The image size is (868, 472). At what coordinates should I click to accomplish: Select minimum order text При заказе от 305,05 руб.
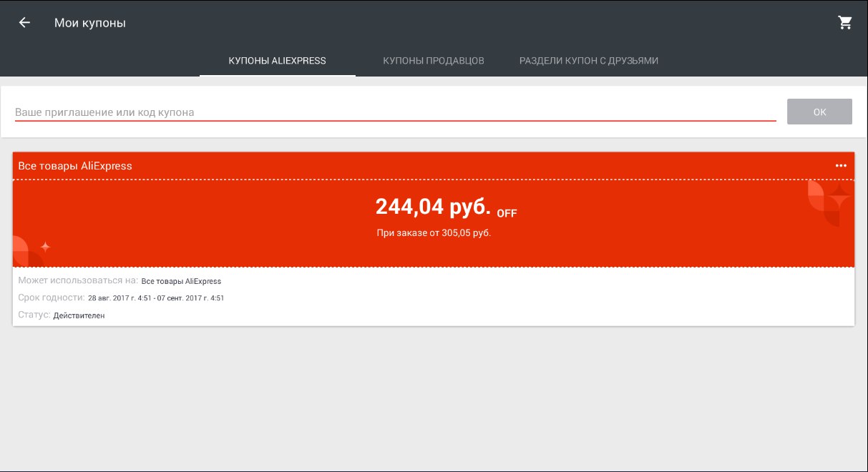pos(434,233)
